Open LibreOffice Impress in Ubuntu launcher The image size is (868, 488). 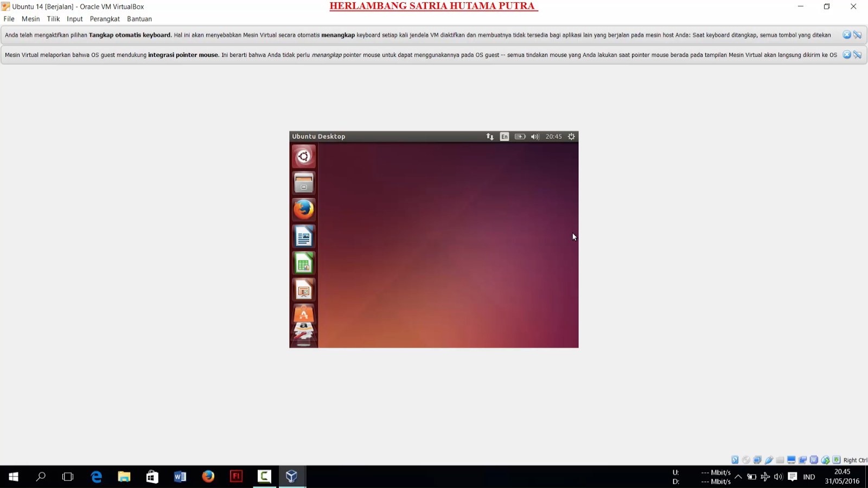click(304, 290)
